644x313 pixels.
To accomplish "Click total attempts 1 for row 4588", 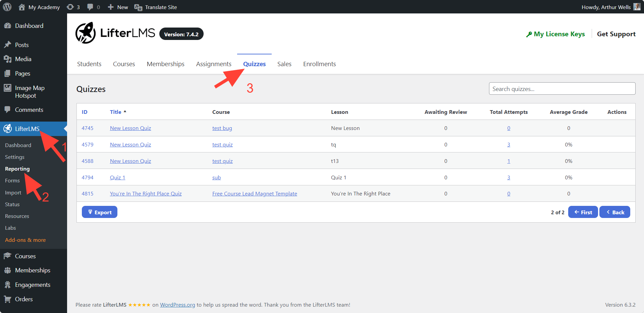I will pos(508,161).
